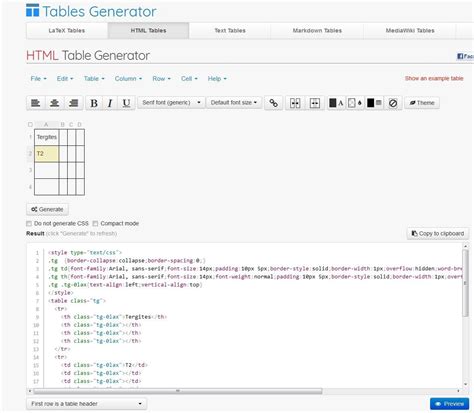Open the Cell menu
This screenshot has width=474, height=413.
pos(189,79)
